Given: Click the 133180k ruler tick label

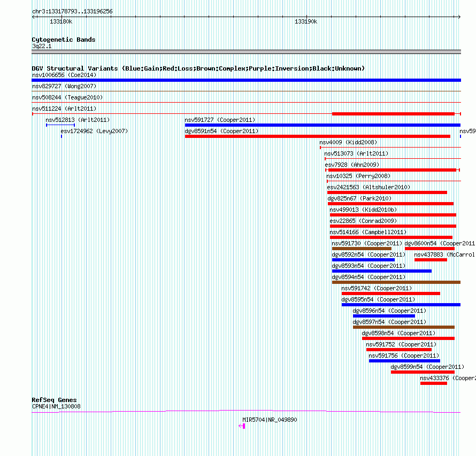Looking at the screenshot, I should pyautogui.click(x=61, y=21).
